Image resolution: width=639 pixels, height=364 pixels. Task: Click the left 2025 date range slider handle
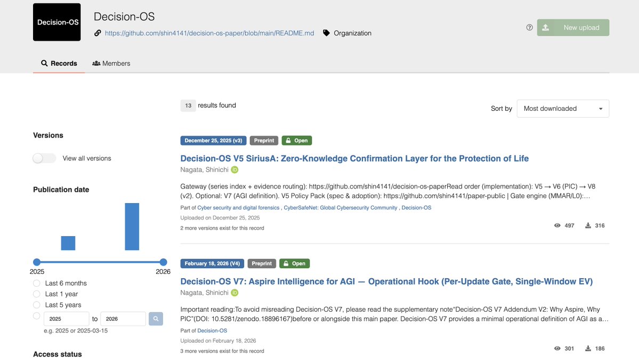37,262
